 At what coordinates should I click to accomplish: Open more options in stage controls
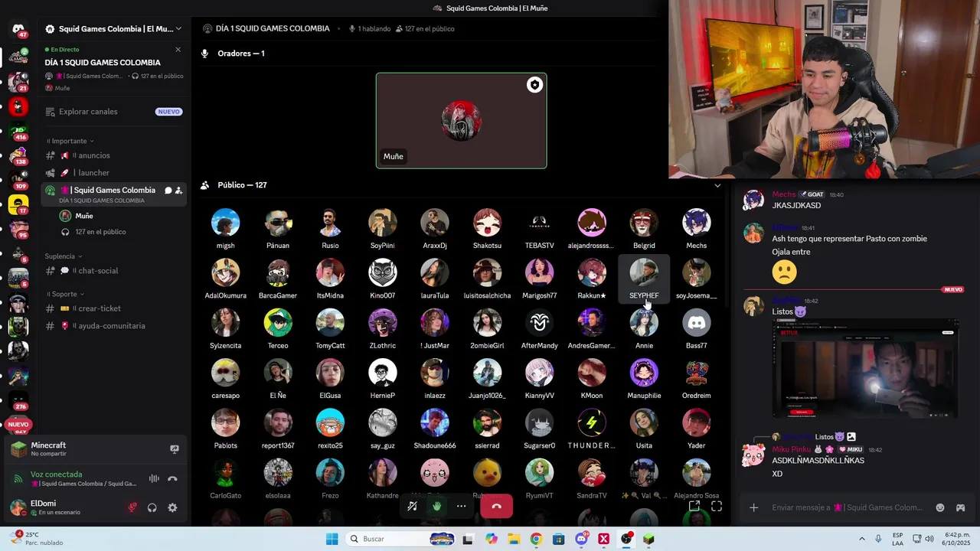(x=461, y=506)
